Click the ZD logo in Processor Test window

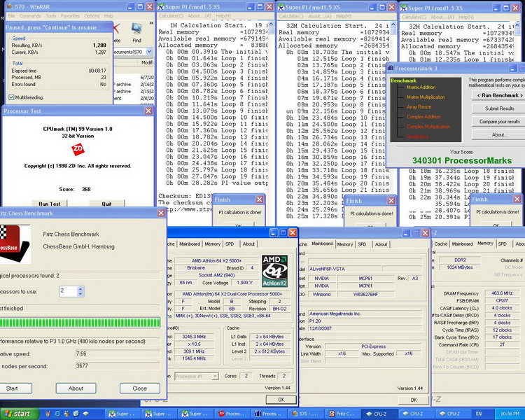78,149
